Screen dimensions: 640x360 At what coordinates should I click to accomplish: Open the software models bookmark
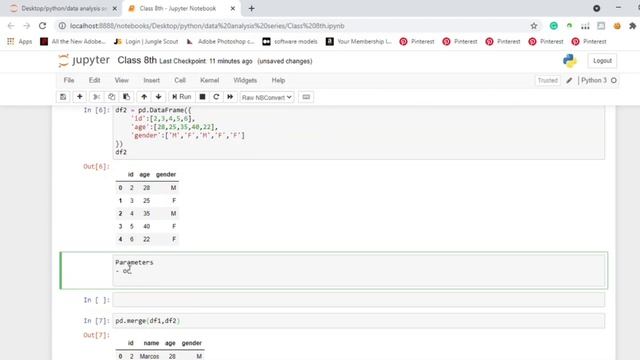point(290,42)
